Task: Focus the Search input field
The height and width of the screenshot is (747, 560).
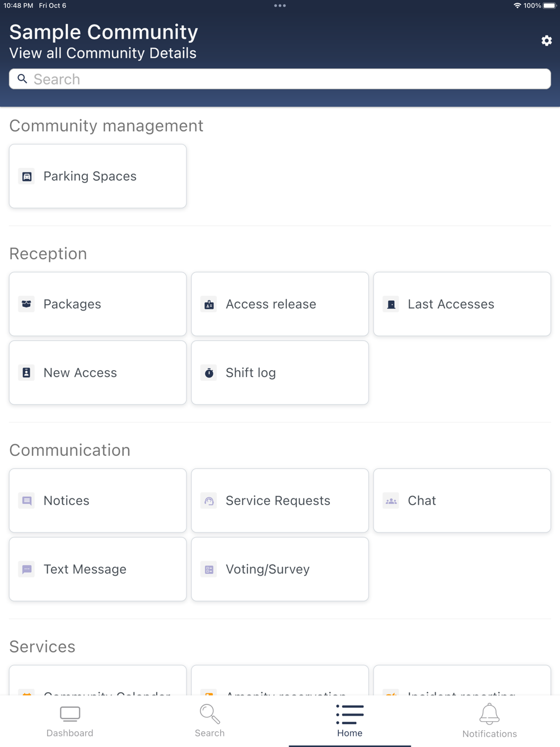Action: [280, 79]
